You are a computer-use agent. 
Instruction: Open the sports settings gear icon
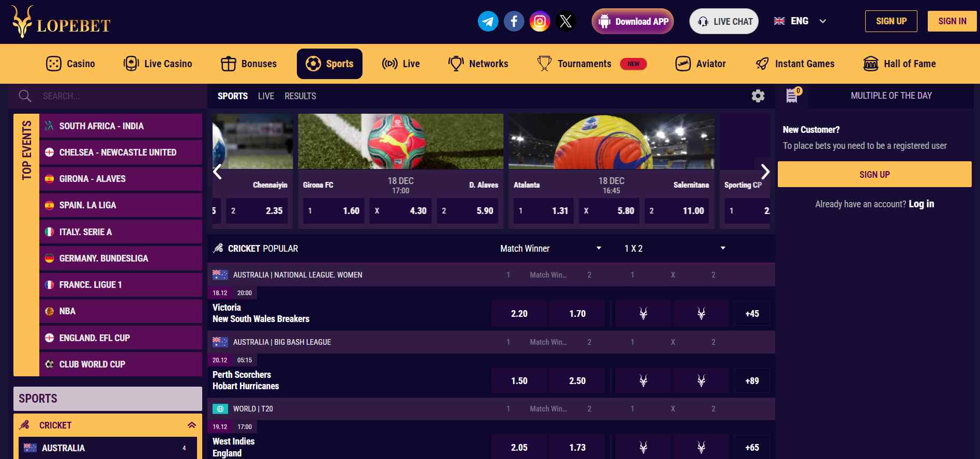[x=758, y=96]
